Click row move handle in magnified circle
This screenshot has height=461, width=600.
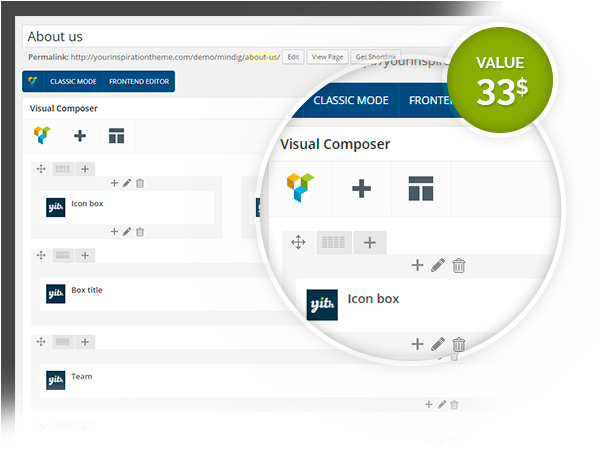pos(298,242)
